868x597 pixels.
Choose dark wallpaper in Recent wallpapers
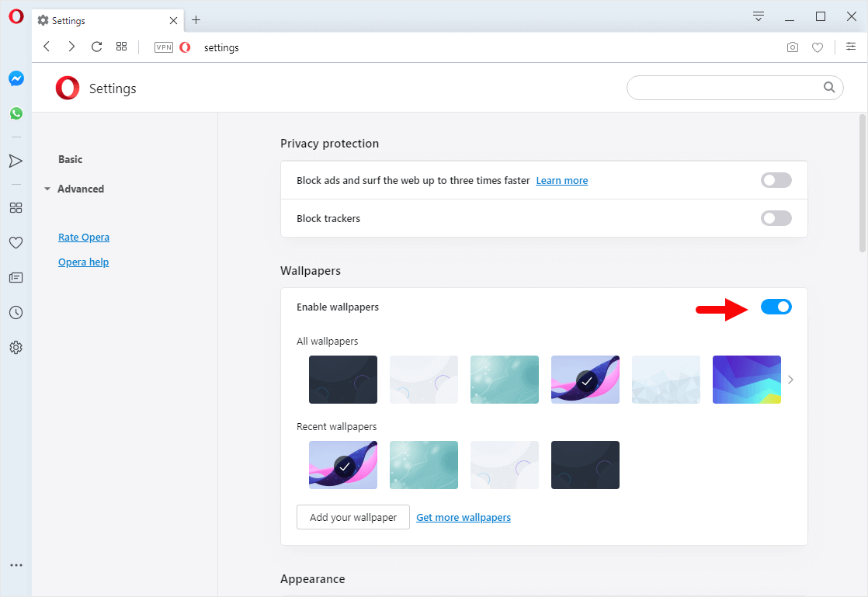(x=585, y=465)
